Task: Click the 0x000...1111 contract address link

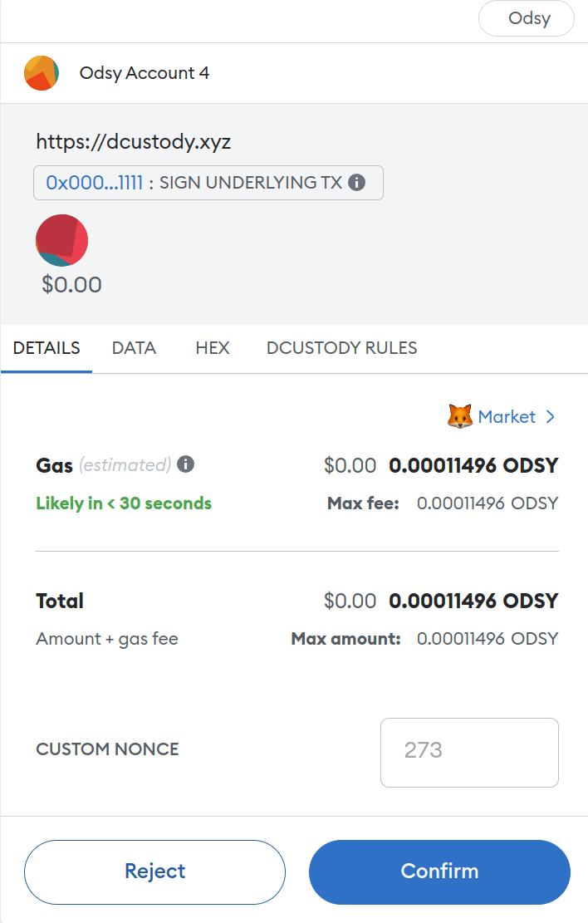Action: coord(94,183)
